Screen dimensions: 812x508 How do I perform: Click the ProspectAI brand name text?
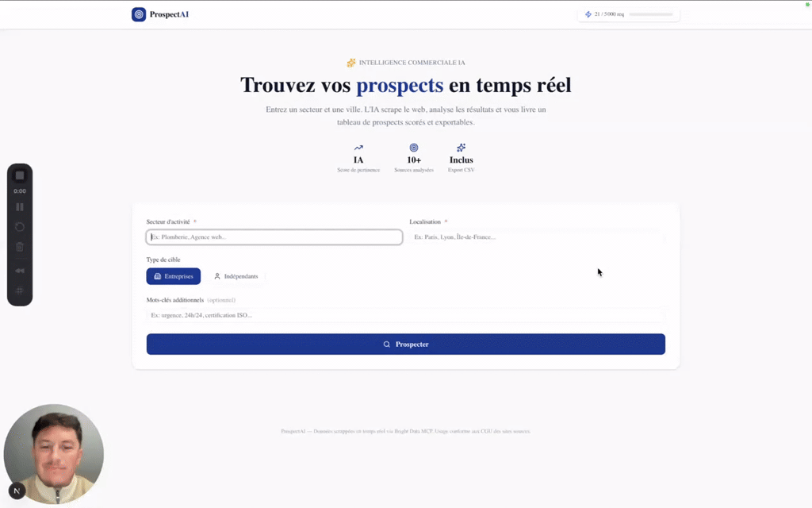pos(170,14)
